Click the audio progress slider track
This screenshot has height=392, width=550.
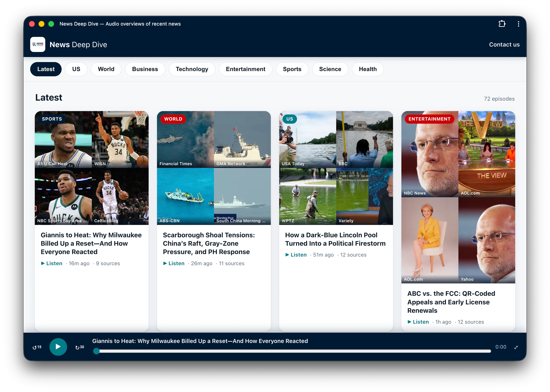[292, 351]
